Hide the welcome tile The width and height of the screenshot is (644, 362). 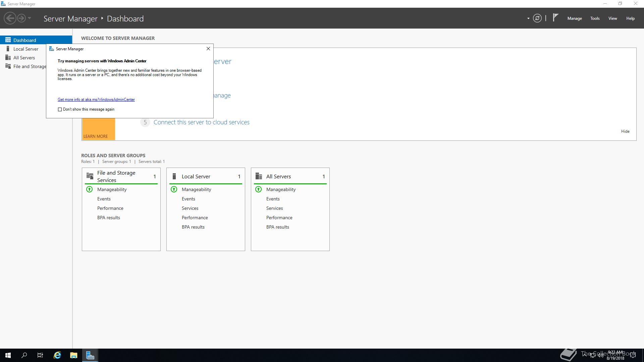[x=625, y=131]
